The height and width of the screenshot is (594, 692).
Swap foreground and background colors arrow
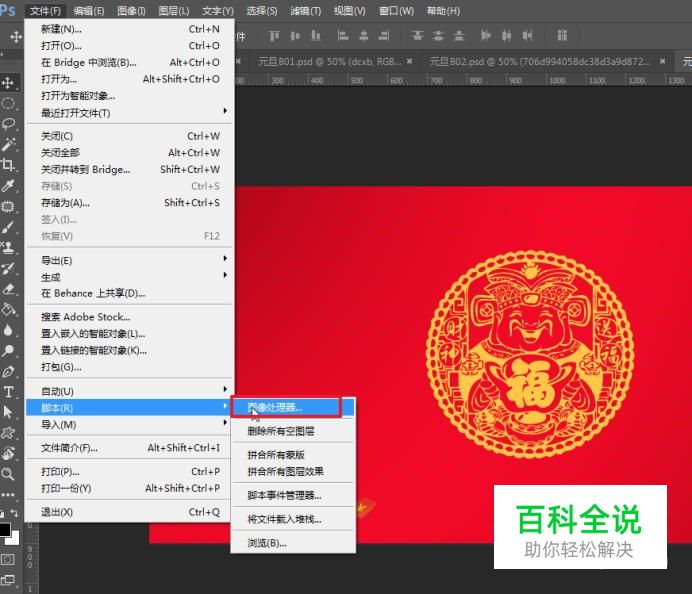pyautogui.click(x=15, y=513)
